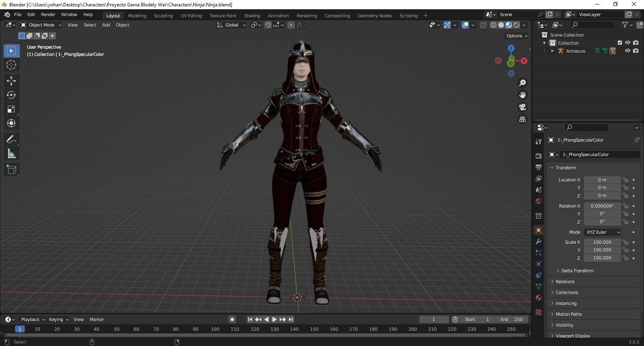644x346 pixels.
Task: Open the Physics properties tab
Action: [539, 264]
